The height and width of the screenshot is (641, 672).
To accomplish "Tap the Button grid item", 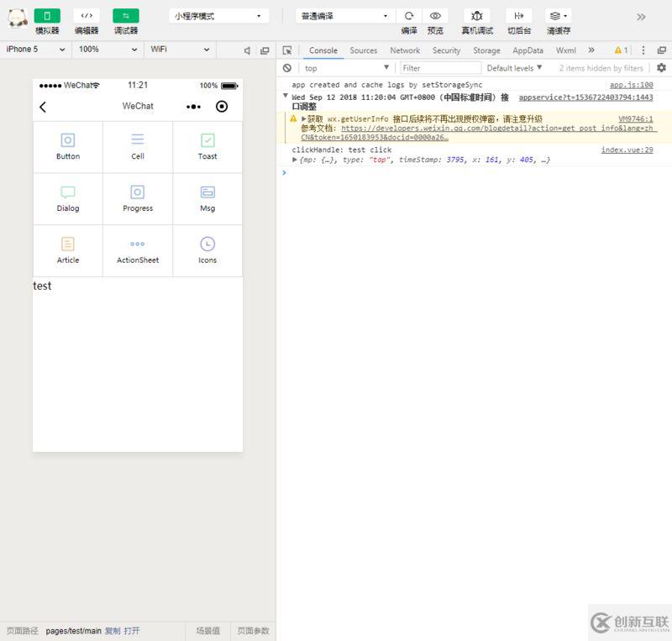I will [68, 147].
